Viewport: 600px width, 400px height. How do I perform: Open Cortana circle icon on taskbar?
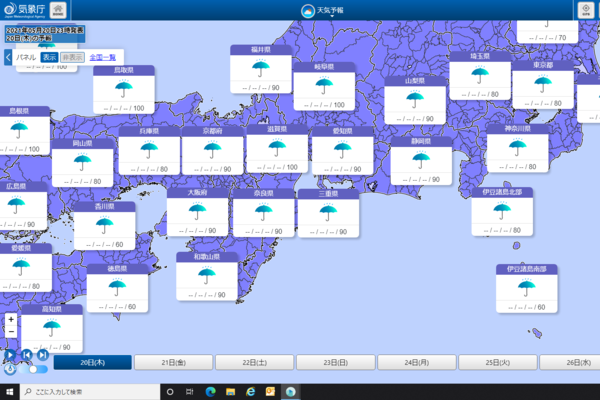point(170,392)
